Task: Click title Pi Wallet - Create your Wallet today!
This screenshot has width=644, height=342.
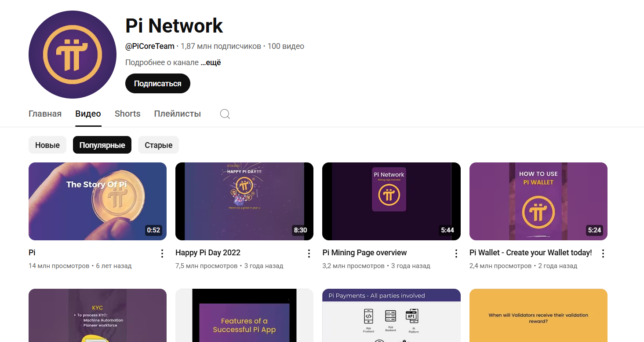Action: point(531,253)
